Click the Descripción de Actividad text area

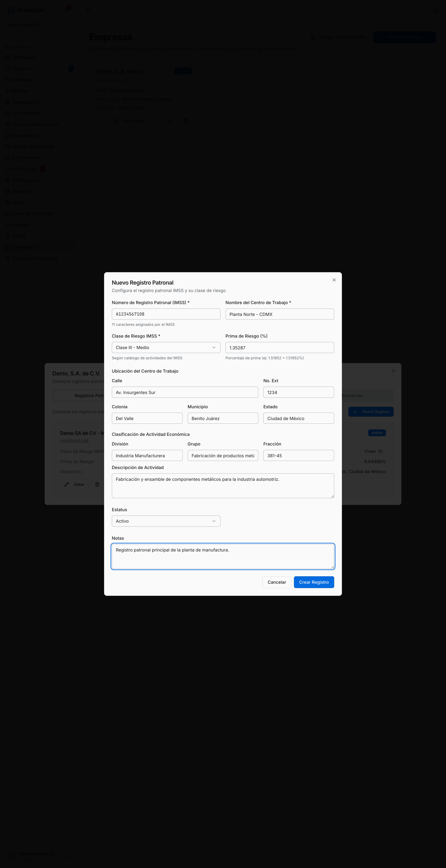click(223, 486)
